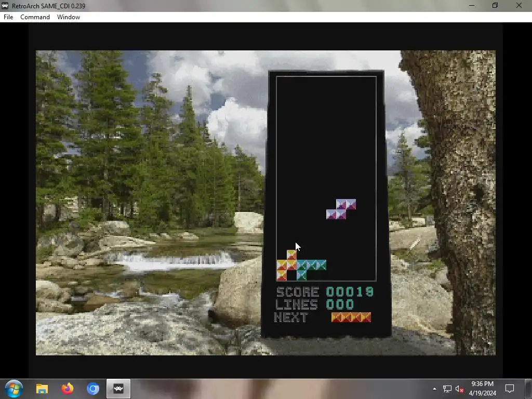Restore down the RetroArch window

495,5
